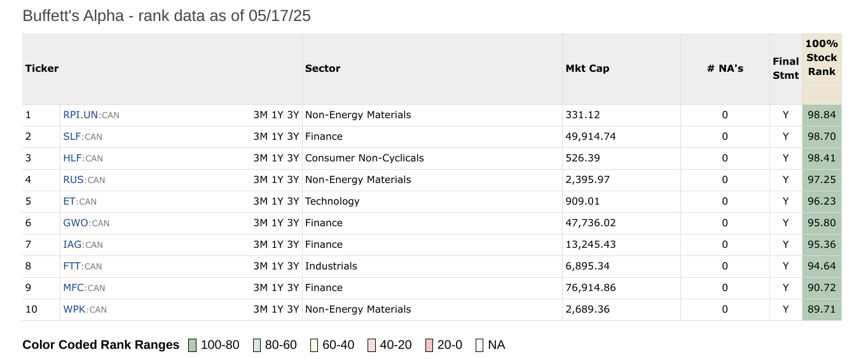Click the 47,736.02 market cap value
868x359 pixels.
tap(591, 223)
